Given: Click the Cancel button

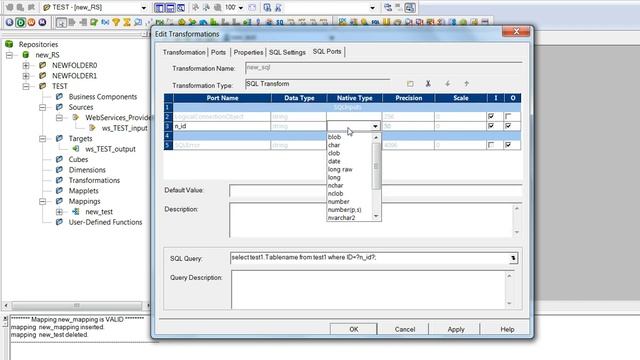Looking at the screenshot, I should coord(405,329).
